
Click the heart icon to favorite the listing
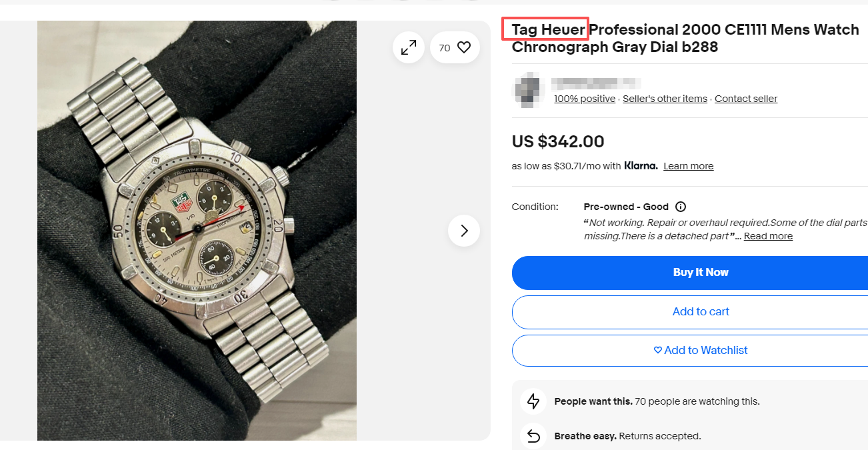click(x=464, y=47)
